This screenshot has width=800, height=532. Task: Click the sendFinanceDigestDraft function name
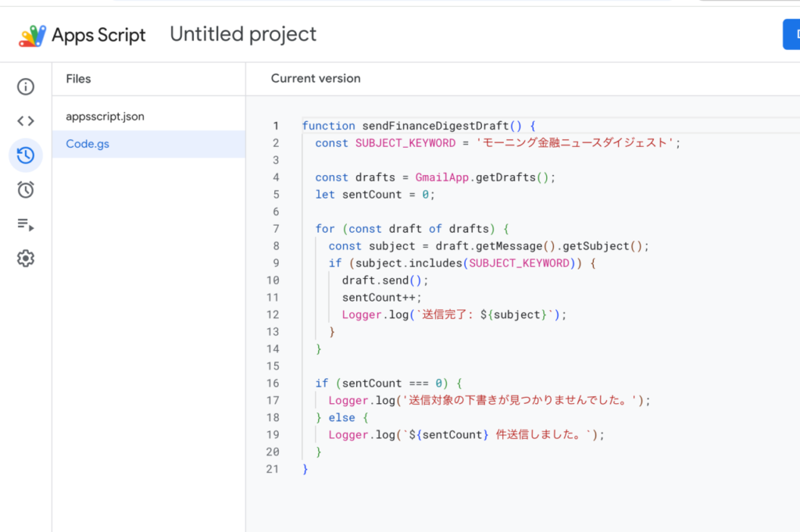point(434,126)
